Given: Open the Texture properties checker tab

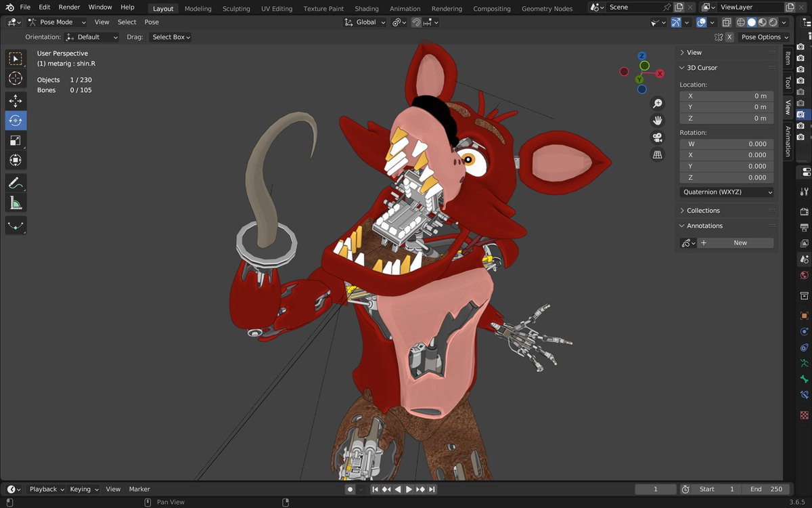Looking at the screenshot, I should pos(805,415).
